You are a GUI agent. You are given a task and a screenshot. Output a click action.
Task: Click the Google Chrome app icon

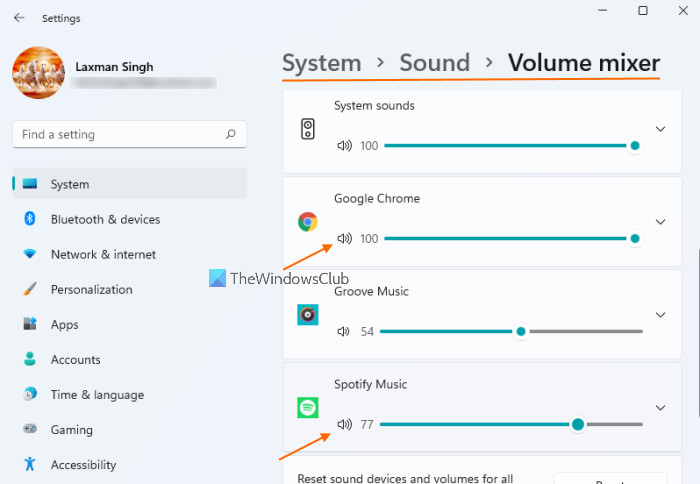coord(308,222)
